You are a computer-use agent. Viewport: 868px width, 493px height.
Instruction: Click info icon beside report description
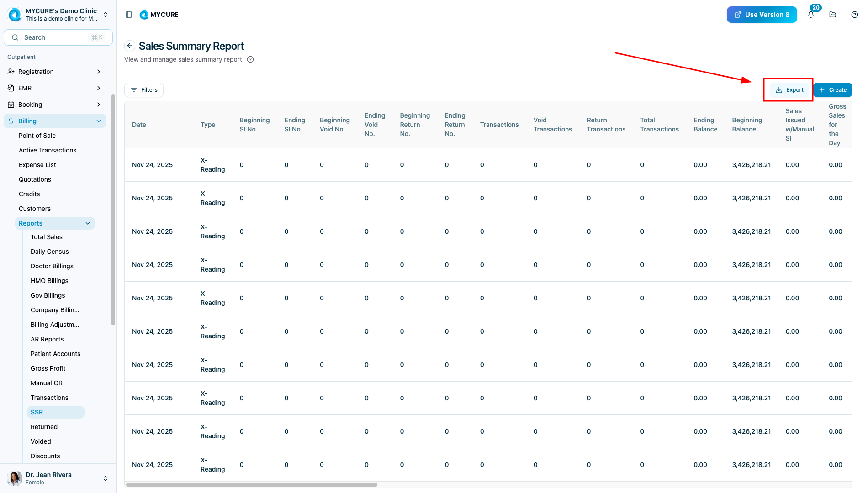(250, 59)
